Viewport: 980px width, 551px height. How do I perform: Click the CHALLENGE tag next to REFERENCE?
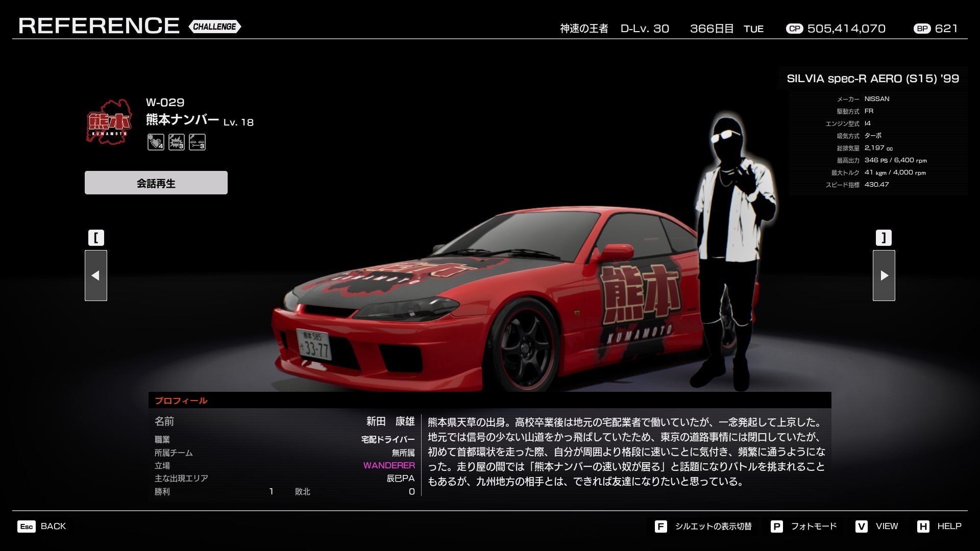point(214,27)
